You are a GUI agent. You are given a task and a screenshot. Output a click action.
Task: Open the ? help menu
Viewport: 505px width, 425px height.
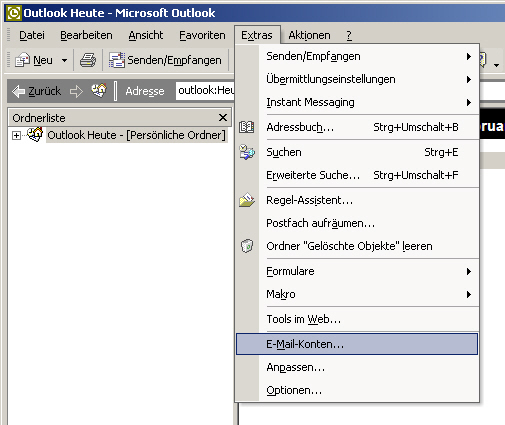point(349,35)
